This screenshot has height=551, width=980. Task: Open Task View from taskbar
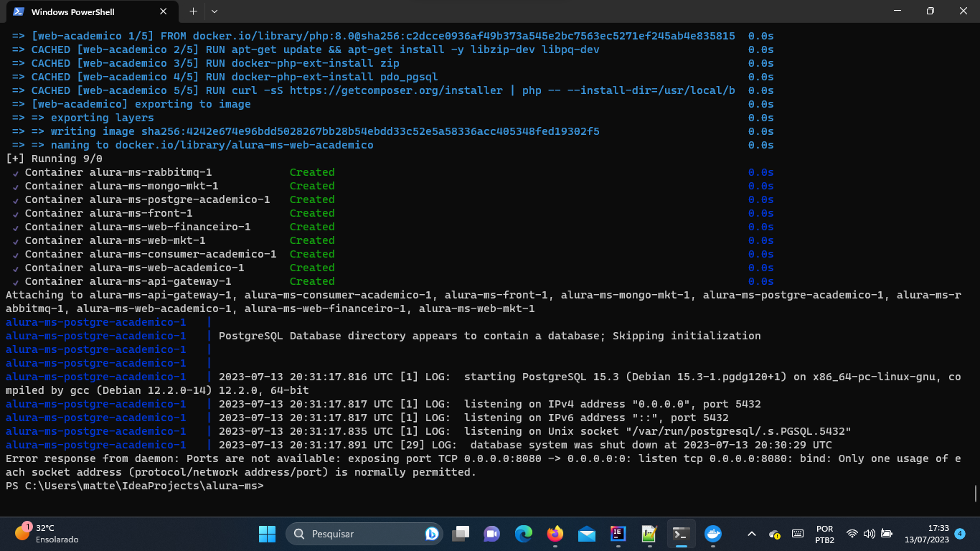coord(461,534)
